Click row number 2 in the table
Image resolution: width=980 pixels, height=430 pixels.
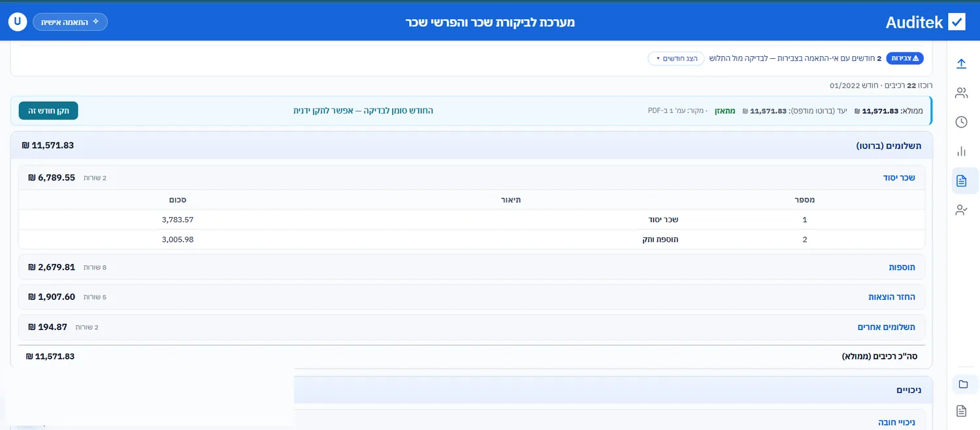click(x=804, y=239)
